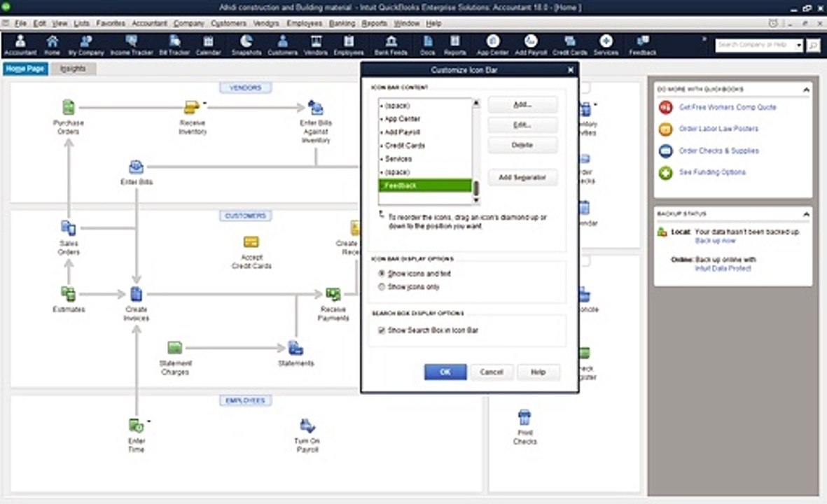Click Cancel in Customize Icon Bar
The image size is (827, 504).
pos(492,372)
